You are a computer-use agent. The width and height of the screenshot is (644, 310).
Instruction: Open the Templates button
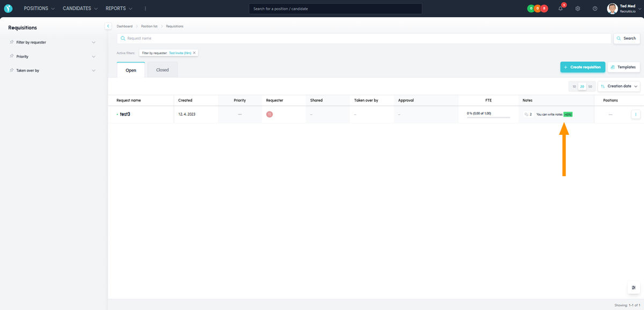[624, 67]
